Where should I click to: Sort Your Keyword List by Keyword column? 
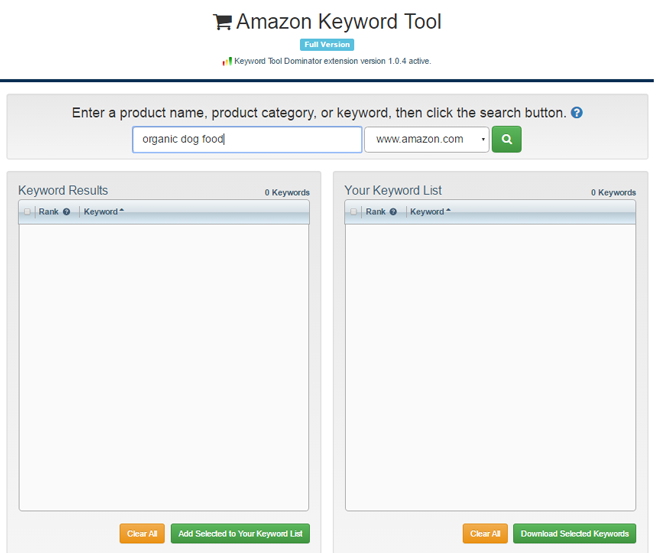click(430, 211)
